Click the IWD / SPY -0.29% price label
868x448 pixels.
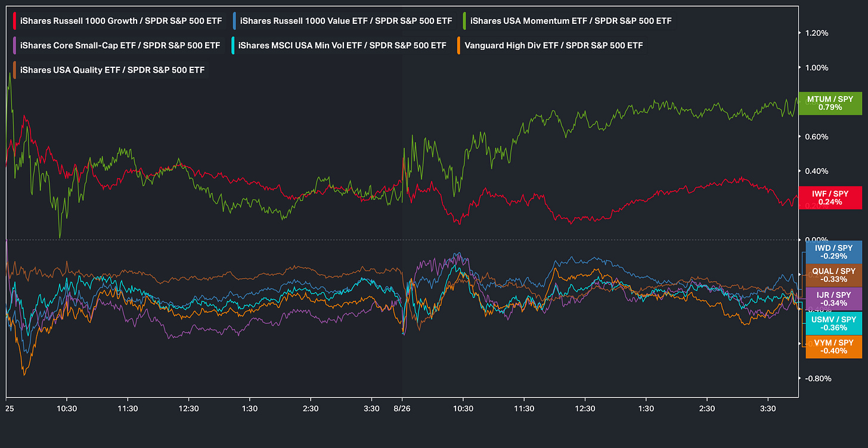(x=833, y=252)
